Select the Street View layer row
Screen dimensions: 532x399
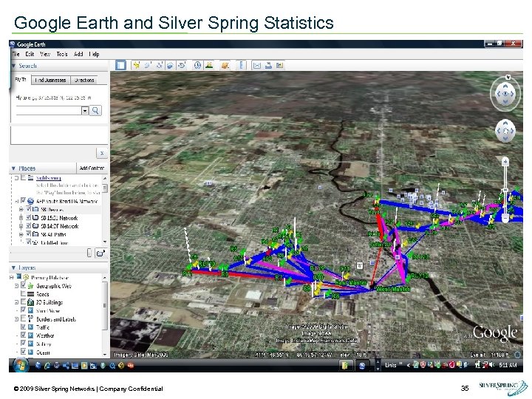[x=47, y=310]
